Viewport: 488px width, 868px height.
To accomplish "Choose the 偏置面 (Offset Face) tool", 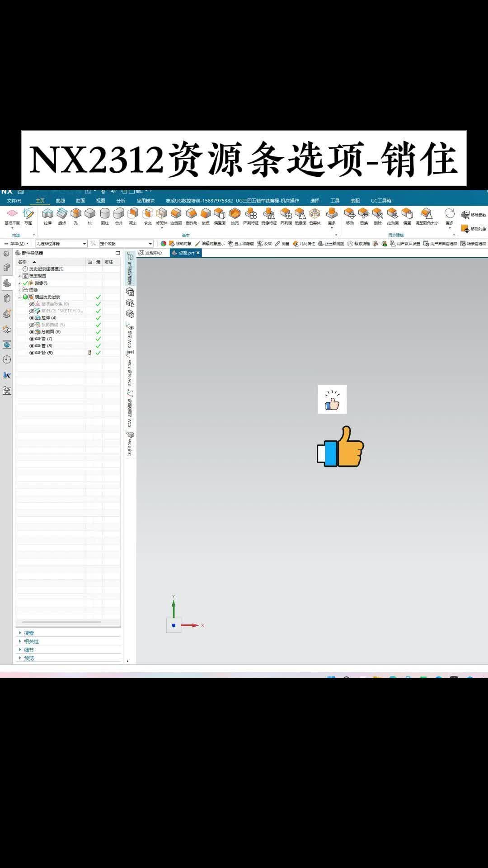I will (220, 216).
